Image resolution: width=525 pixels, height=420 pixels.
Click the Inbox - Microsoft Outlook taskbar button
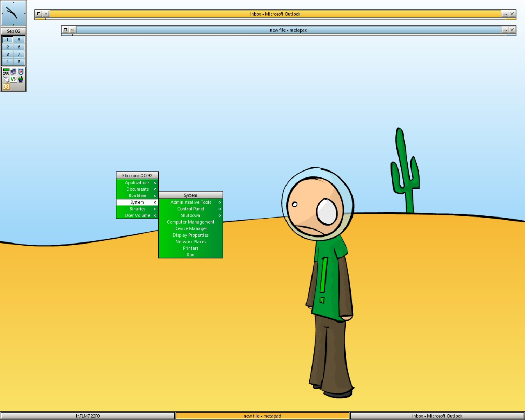pyautogui.click(x=437, y=416)
